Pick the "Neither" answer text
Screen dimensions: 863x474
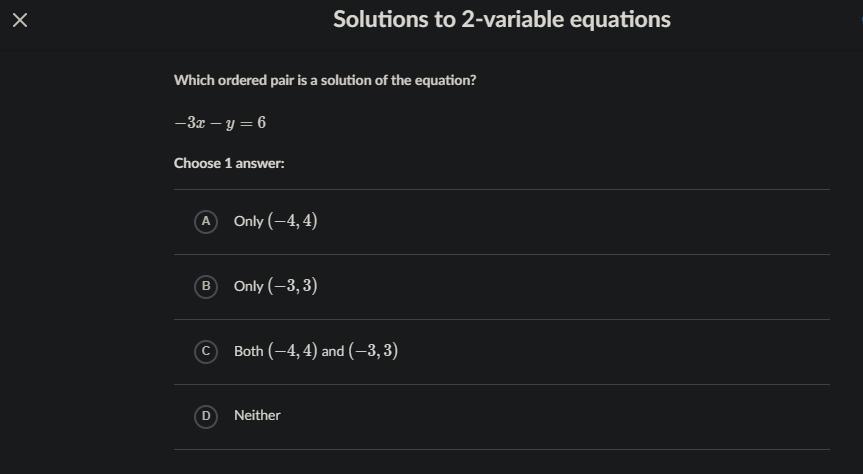(257, 416)
